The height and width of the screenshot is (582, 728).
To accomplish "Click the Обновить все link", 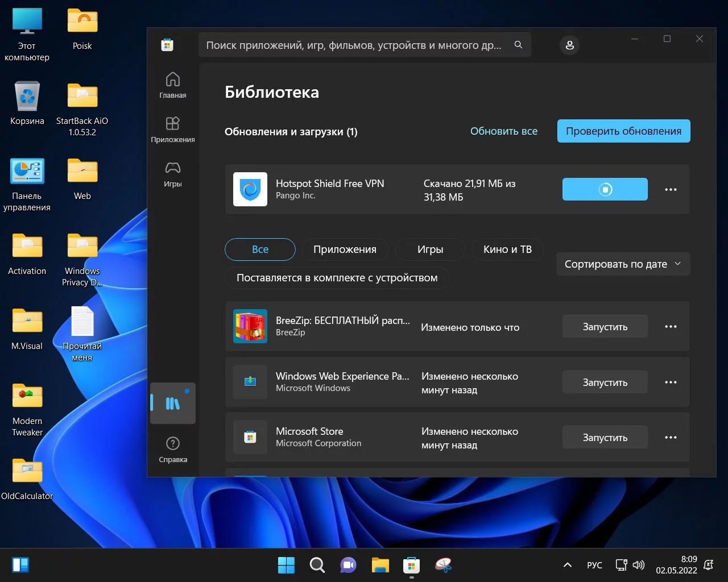I will tap(503, 131).
